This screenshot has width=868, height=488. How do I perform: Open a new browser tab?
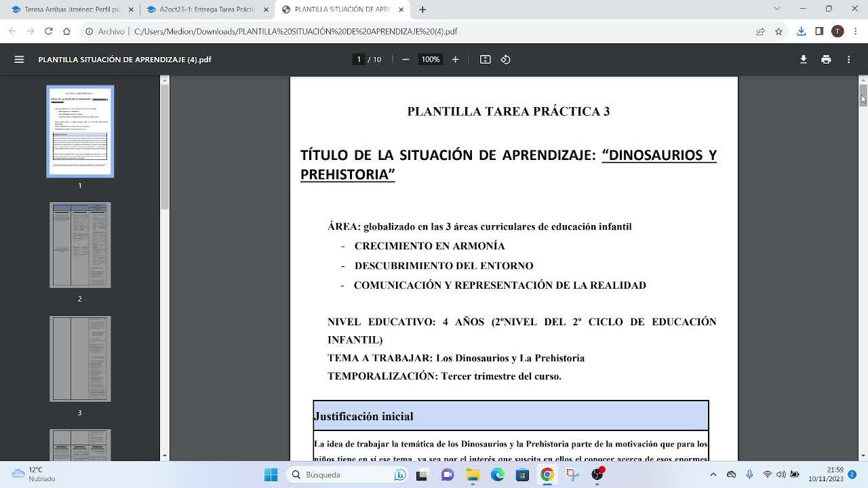pos(422,9)
